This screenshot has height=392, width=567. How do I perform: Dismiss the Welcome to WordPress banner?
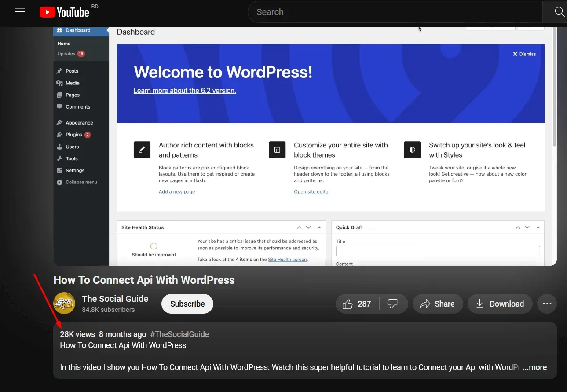coord(524,54)
